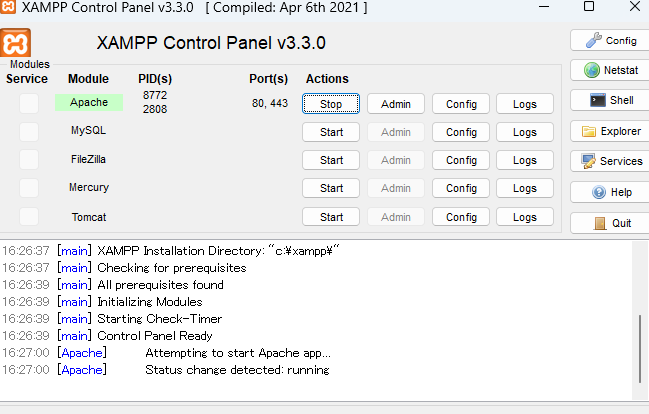
Task: Open Services via the monitor icon button
Action: [611, 161]
